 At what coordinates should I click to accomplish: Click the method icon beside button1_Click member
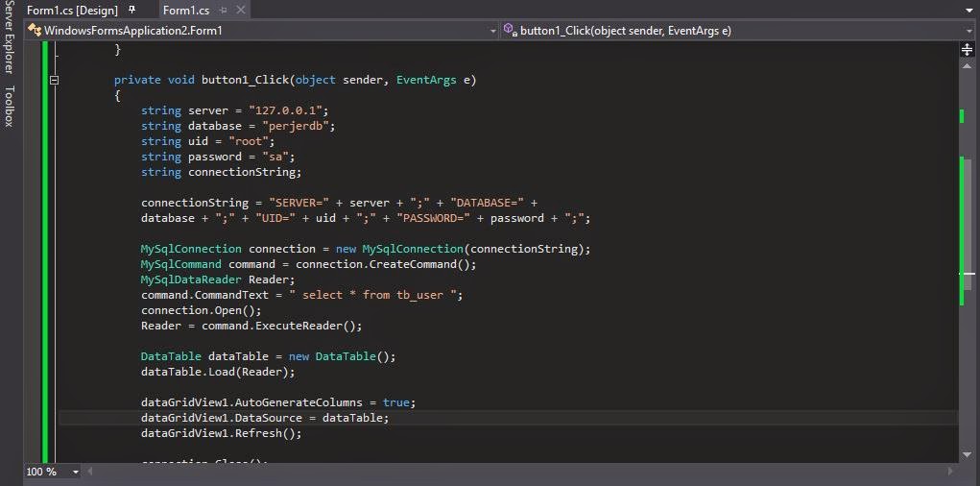click(510, 30)
